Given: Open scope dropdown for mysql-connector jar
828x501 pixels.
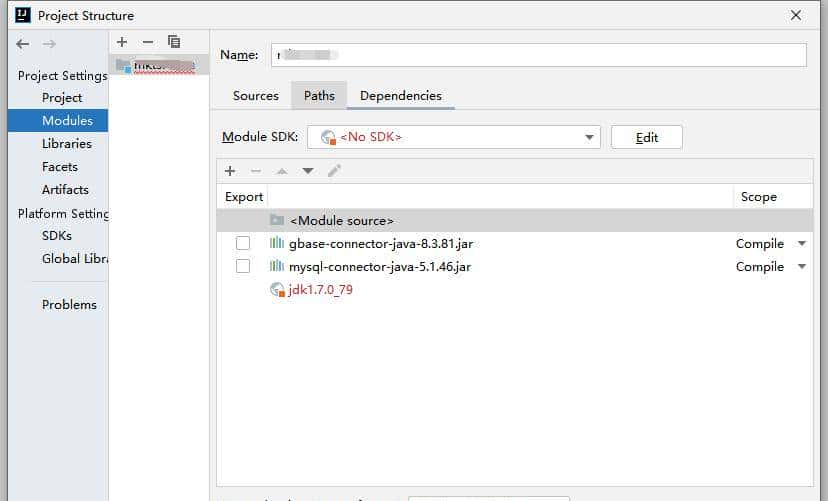Looking at the screenshot, I should click(x=802, y=267).
